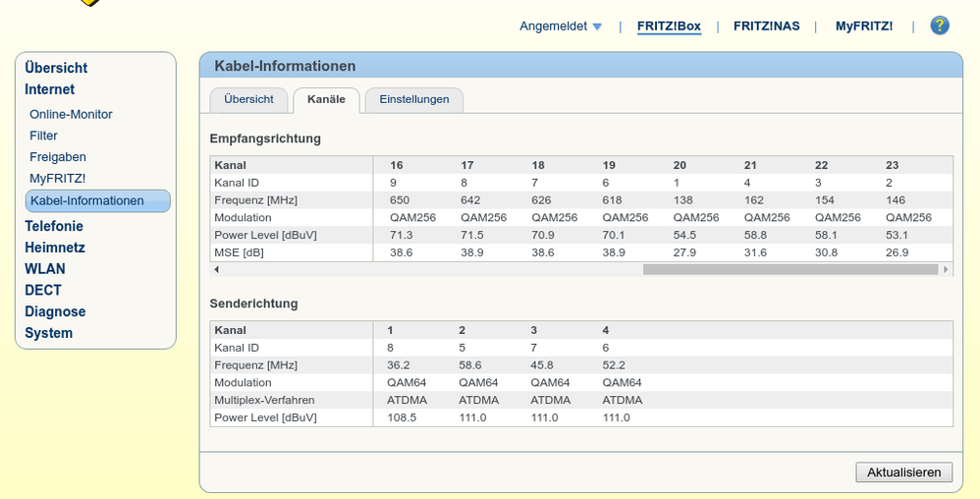Viewport: 980px width, 499px height.
Task: Click the Frequenz value 138
Action: pos(682,200)
